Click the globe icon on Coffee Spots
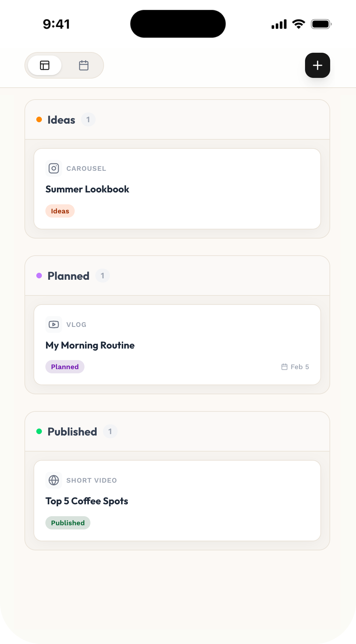 click(x=54, y=480)
